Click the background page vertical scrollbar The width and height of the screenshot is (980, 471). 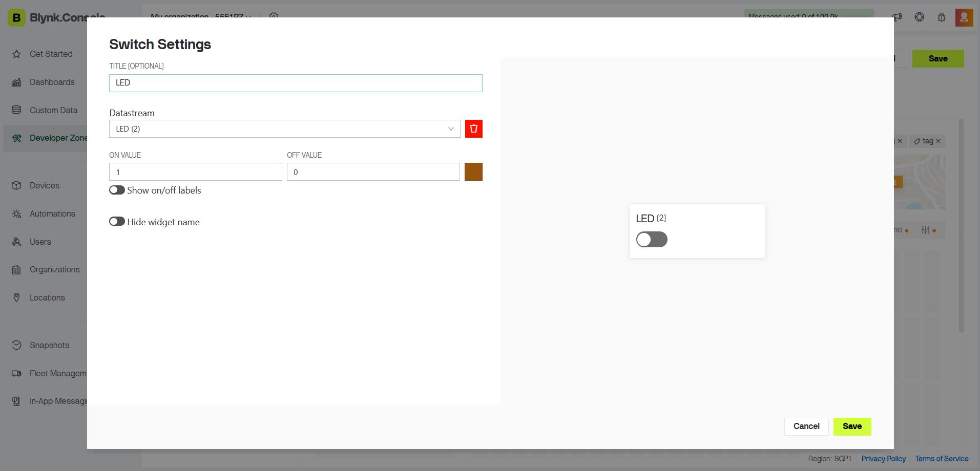pyautogui.click(x=961, y=225)
